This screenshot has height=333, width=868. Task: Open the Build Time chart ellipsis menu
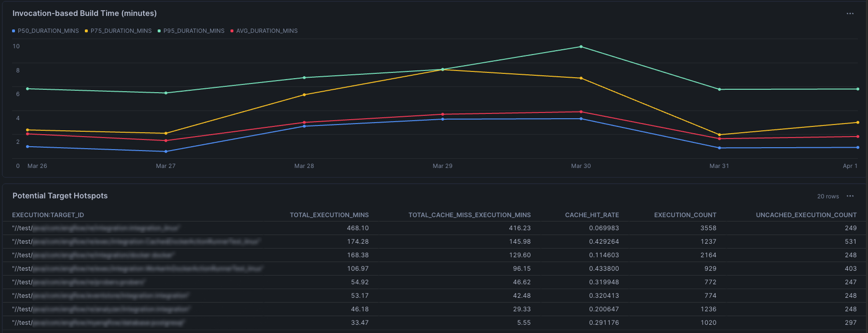pos(850,14)
